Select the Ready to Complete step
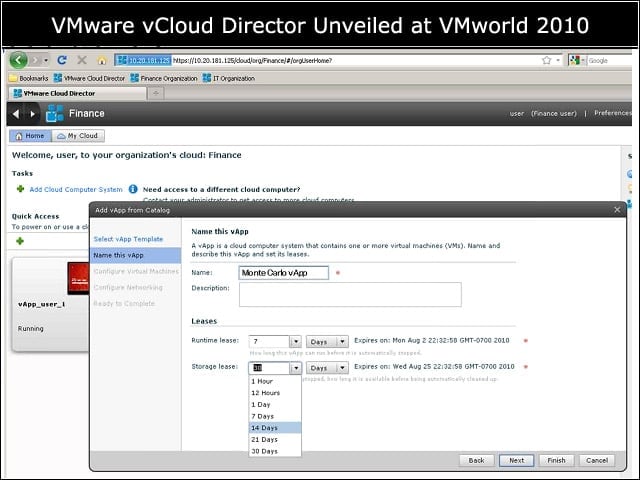Image resolution: width=640 pixels, height=480 pixels. coord(124,303)
